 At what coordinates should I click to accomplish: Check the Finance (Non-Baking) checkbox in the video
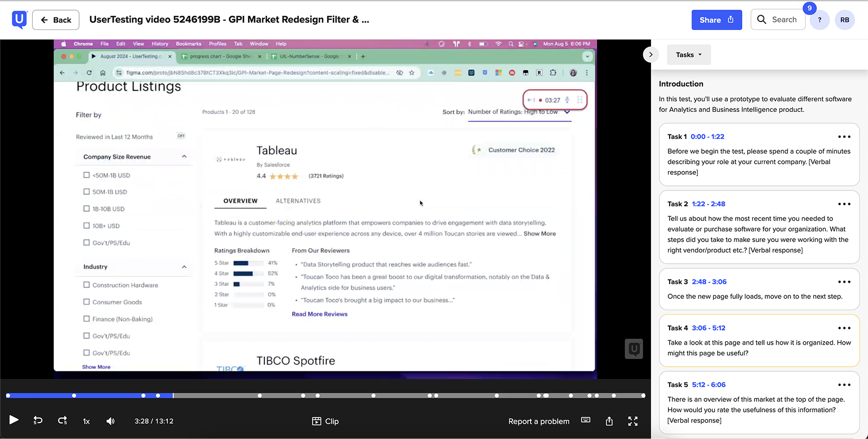(86, 319)
